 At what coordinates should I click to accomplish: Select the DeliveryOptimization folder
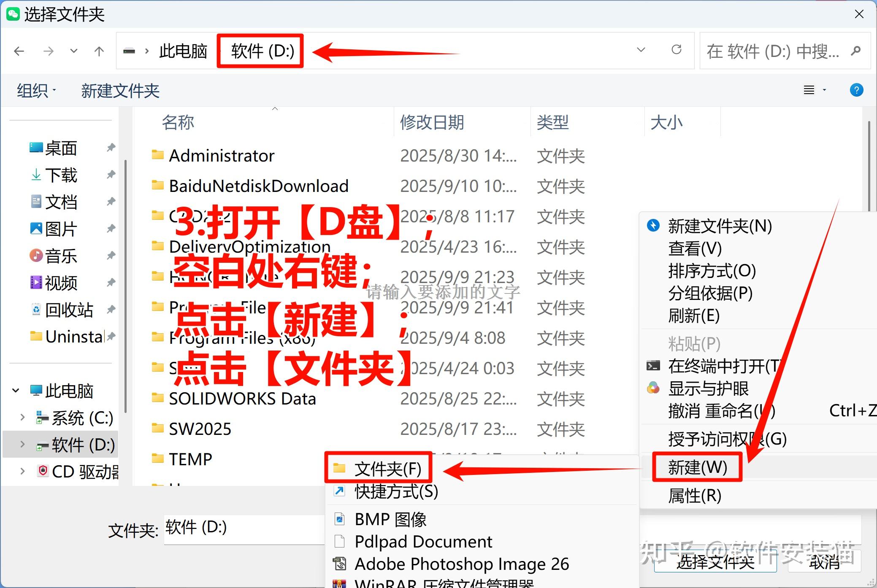click(x=241, y=247)
